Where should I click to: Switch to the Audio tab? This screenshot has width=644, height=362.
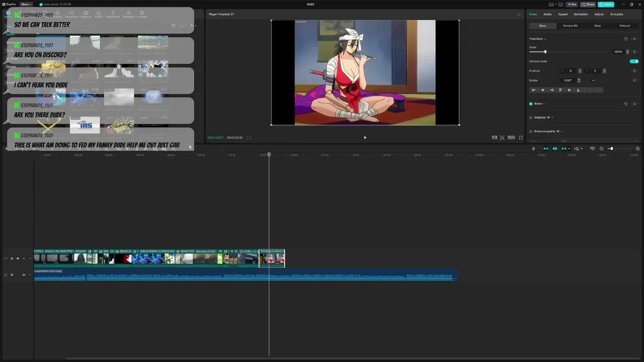point(547,14)
